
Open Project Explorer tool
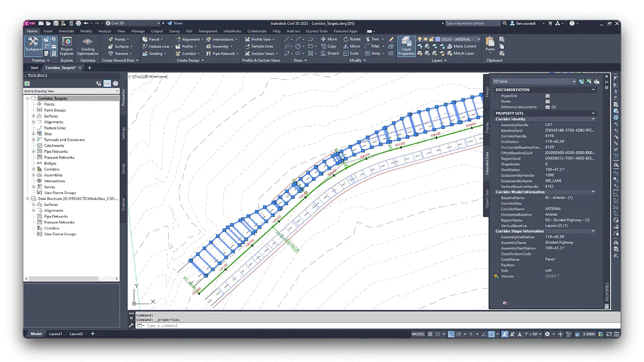67,46
